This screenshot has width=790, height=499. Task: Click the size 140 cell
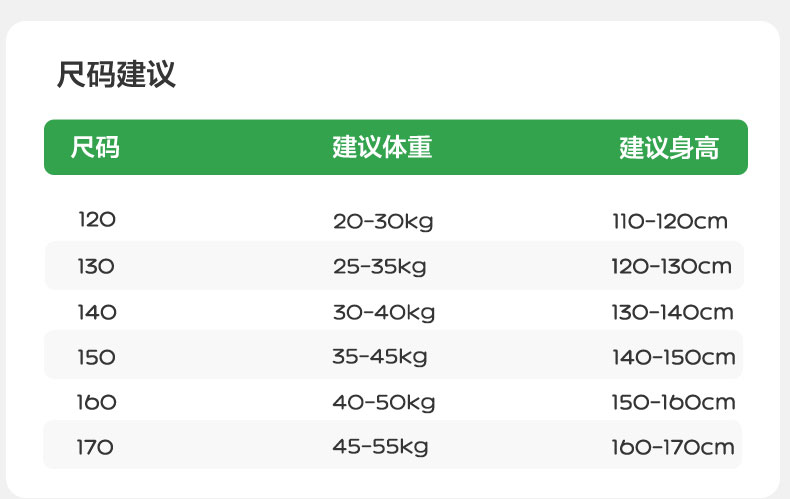[97, 312]
